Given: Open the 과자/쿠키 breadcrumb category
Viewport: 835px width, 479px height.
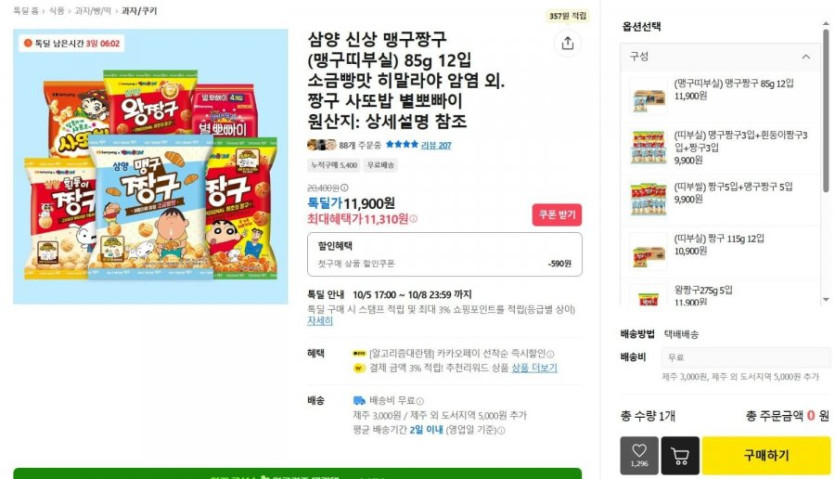Looking at the screenshot, I should 139,11.
